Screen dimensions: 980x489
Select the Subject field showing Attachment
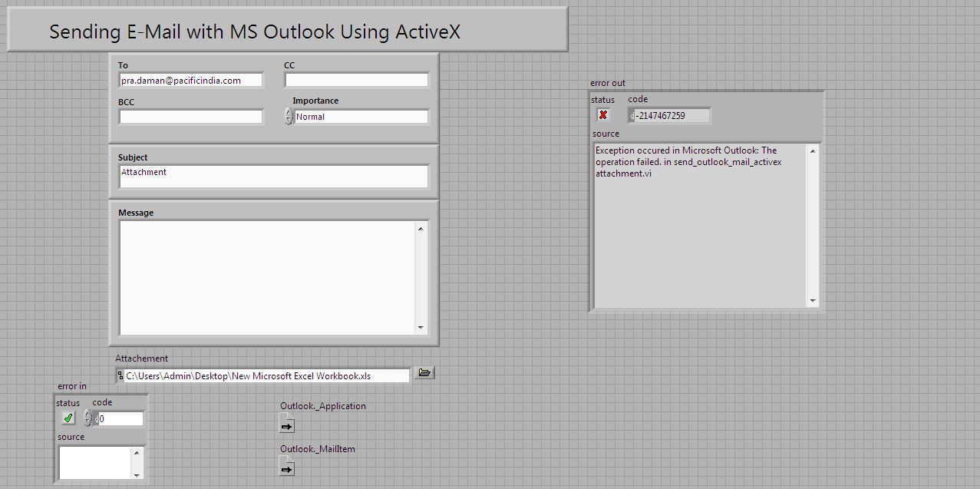click(272, 176)
